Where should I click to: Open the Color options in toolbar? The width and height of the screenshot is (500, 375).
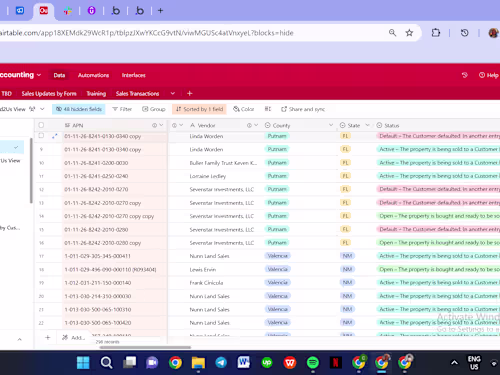tap(244, 109)
